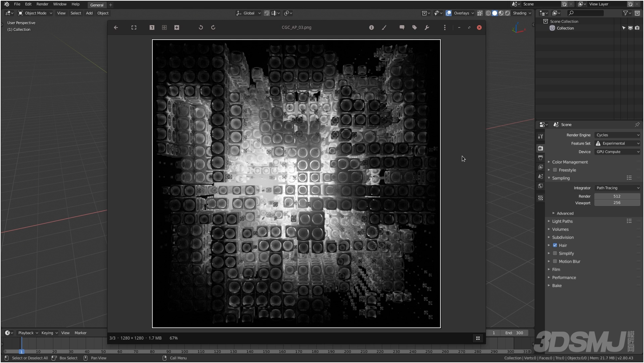This screenshot has height=363, width=644.
Task: Rotate the image counter-clockwise
Action: point(201,27)
